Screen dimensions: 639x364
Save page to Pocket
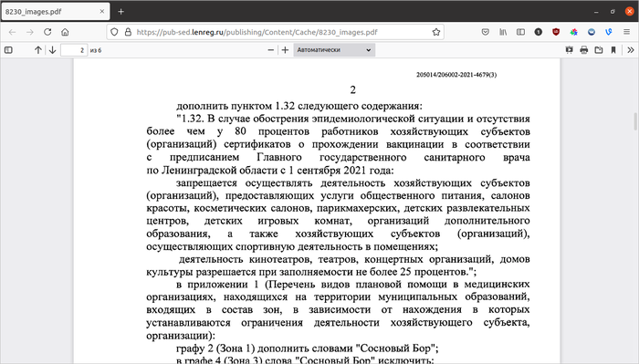point(486,32)
